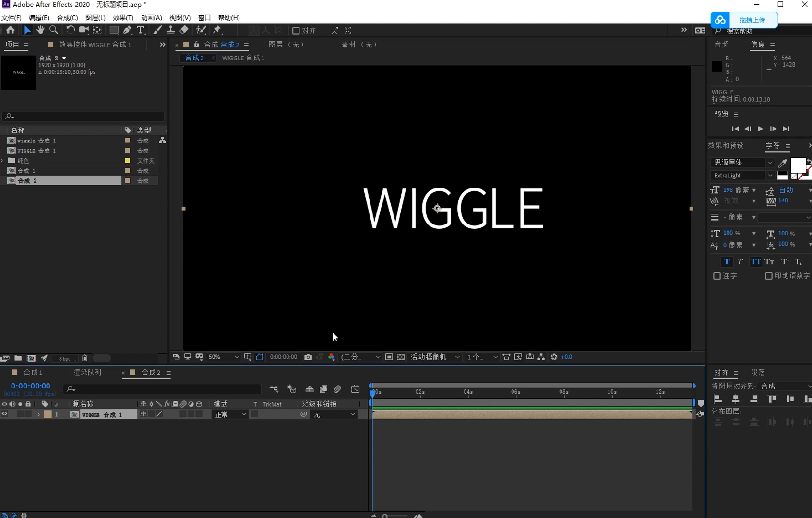Image resolution: width=812 pixels, height=518 pixels.
Task: Select the Puppet Pin tool
Action: click(x=217, y=30)
